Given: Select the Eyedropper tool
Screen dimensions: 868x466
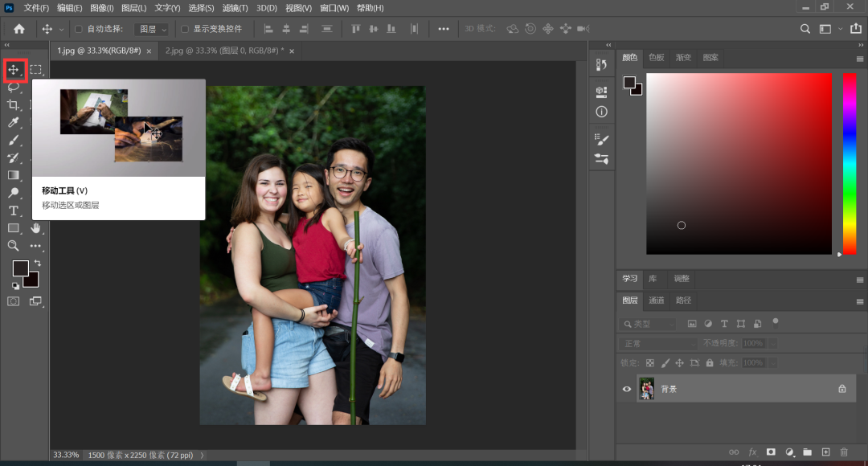Looking at the screenshot, I should [x=14, y=122].
